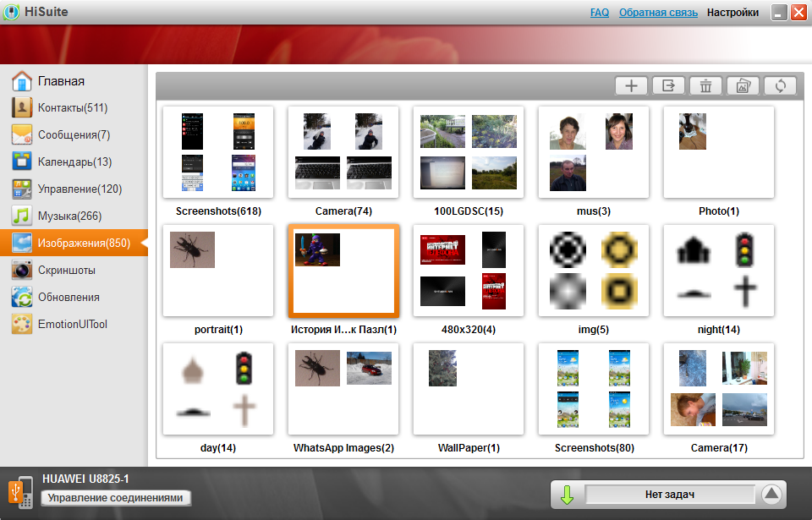The image size is (812, 520).
Task: Select the img(5) album
Action: (x=594, y=271)
